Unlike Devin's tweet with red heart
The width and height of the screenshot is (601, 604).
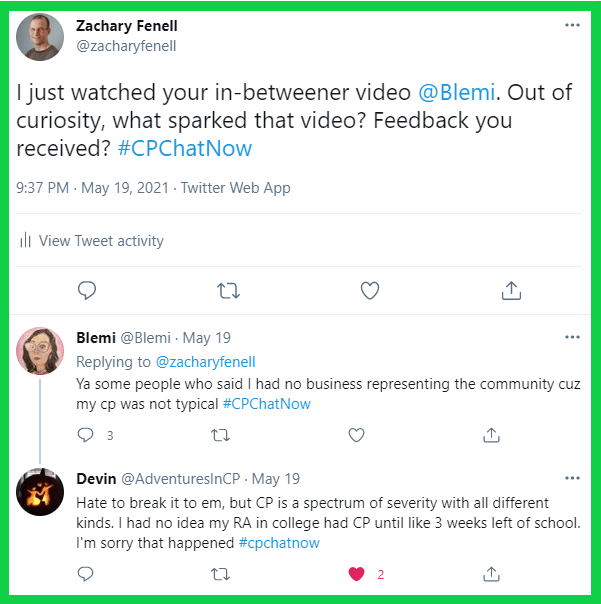356,574
